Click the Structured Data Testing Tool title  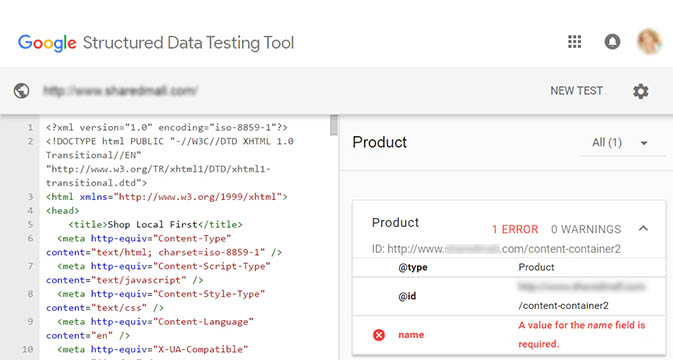pos(188,43)
